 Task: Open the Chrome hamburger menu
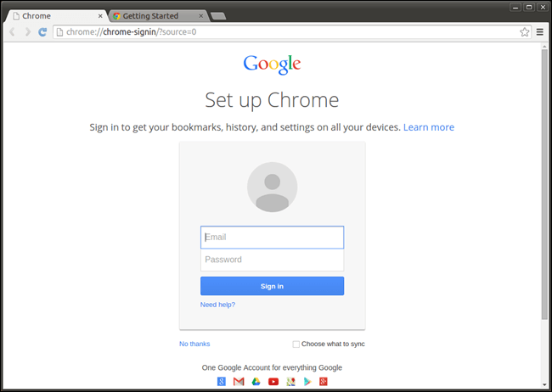click(x=539, y=32)
